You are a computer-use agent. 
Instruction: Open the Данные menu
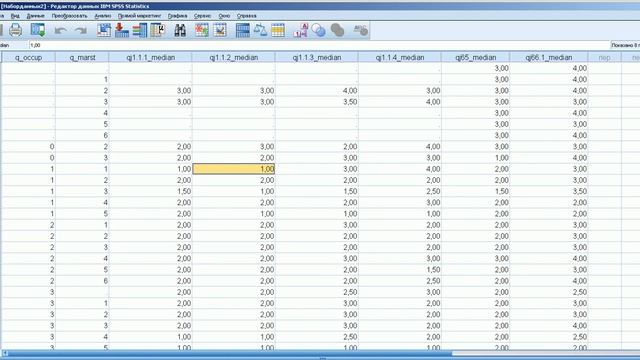click(x=36, y=16)
